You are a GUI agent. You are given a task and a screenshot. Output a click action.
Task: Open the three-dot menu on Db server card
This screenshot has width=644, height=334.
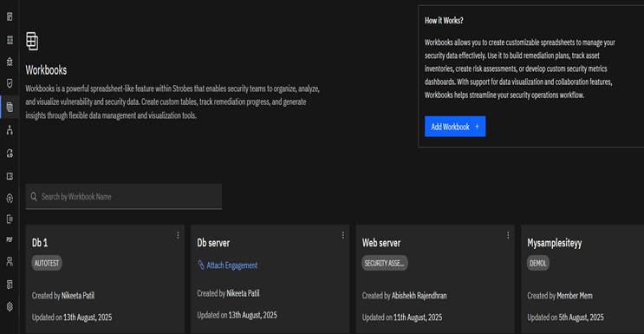click(343, 235)
